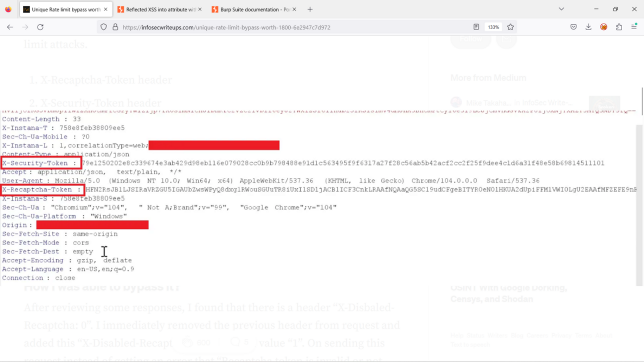The width and height of the screenshot is (644, 362).
Task: Toggle reader view icon
Action: click(476, 27)
